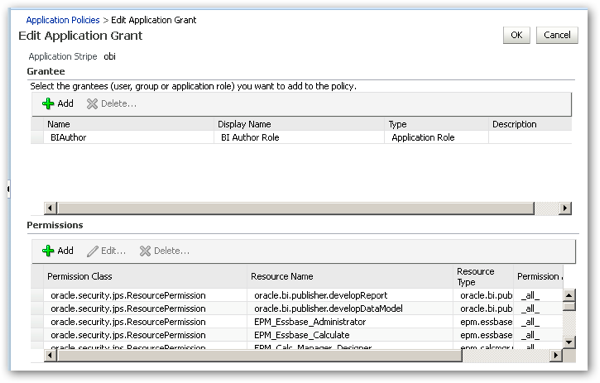The height and width of the screenshot is (383, 600).
Task: Click the green plus Add icon in Permissions toolbar
Action: [48, 251]
